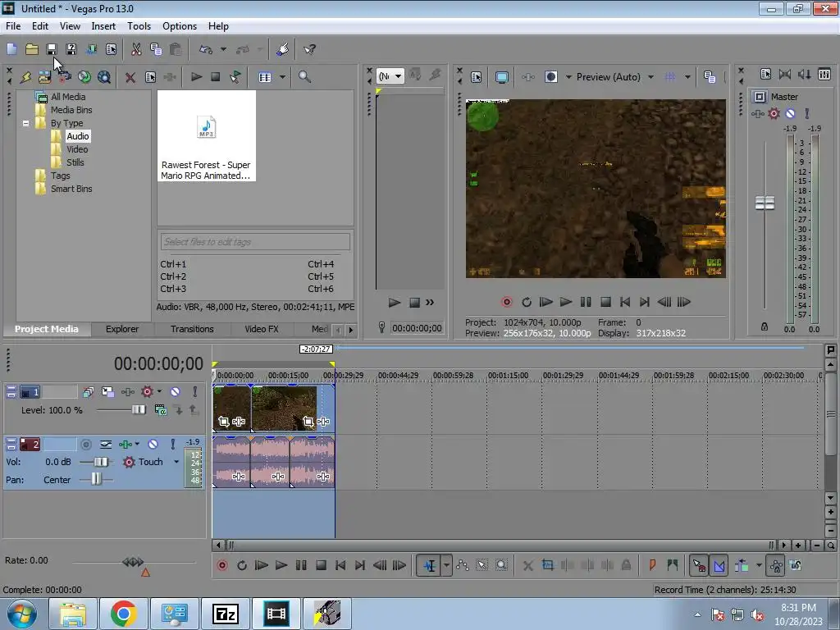The width and height of the screenshot is (840, 630).
Task: Click Event Pan/Crop icon on first video clip
Action: coord(223,422)
